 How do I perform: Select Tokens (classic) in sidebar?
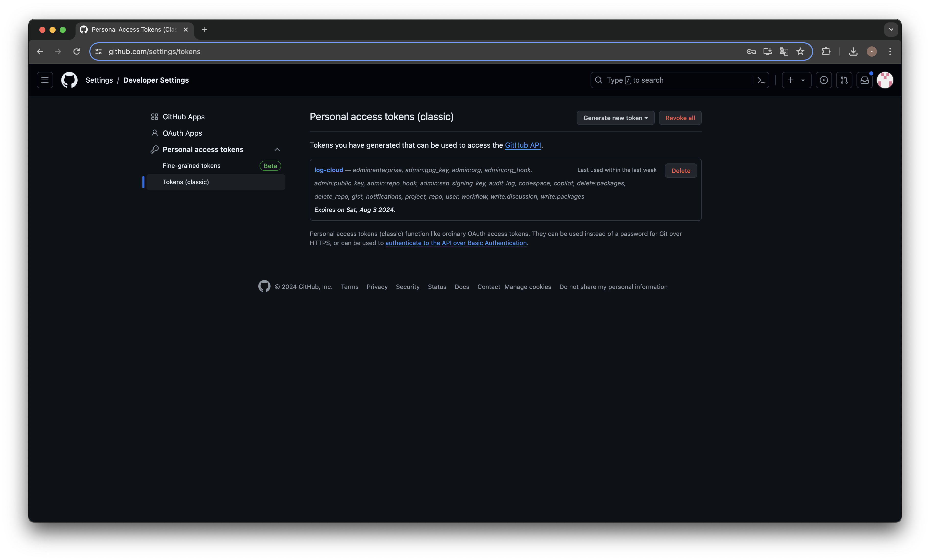tap(215, 182)
